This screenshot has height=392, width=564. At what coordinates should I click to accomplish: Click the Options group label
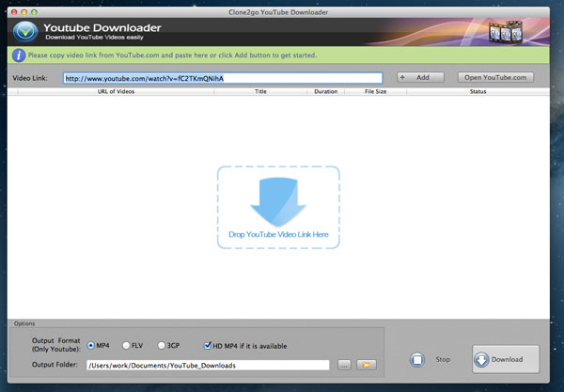[x=24, y=323]
